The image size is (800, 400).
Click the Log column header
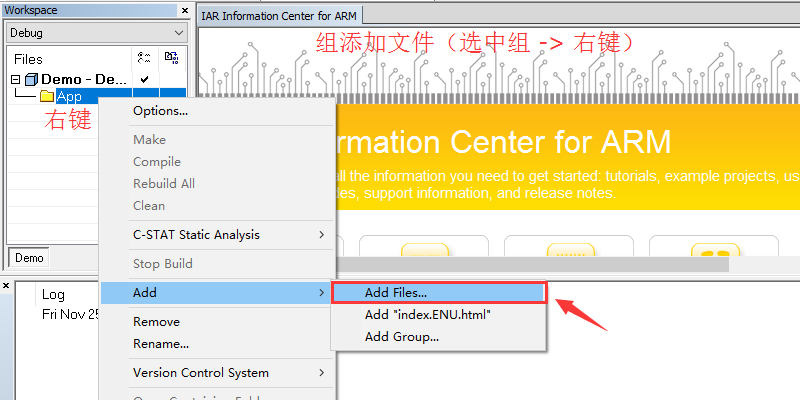(53, 294)
